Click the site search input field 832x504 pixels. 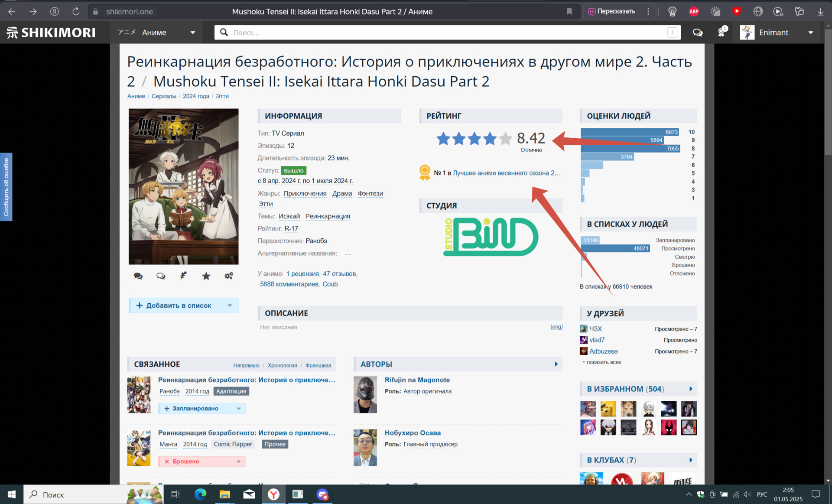tap(446, 33)
